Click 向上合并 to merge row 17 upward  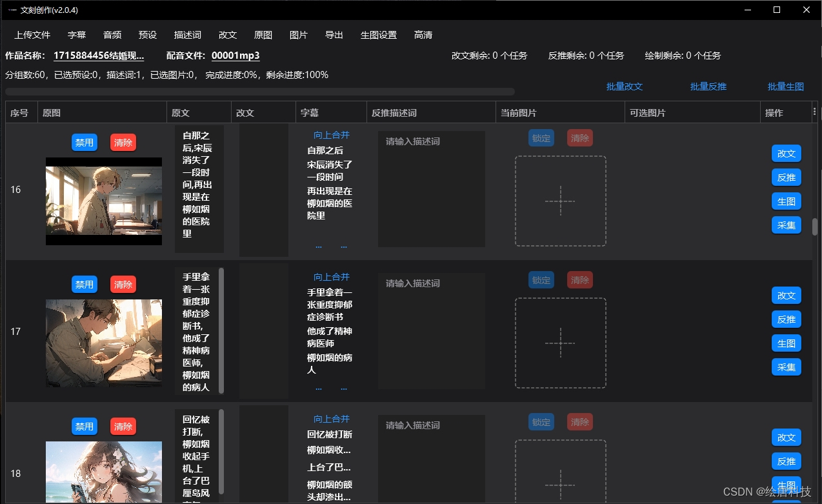coord(331,277)
